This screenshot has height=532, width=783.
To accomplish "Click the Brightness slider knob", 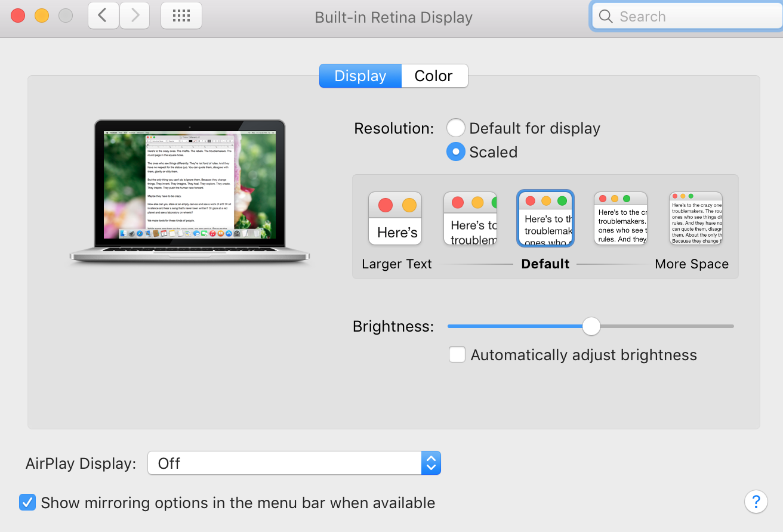I will [x=591, y=326].
